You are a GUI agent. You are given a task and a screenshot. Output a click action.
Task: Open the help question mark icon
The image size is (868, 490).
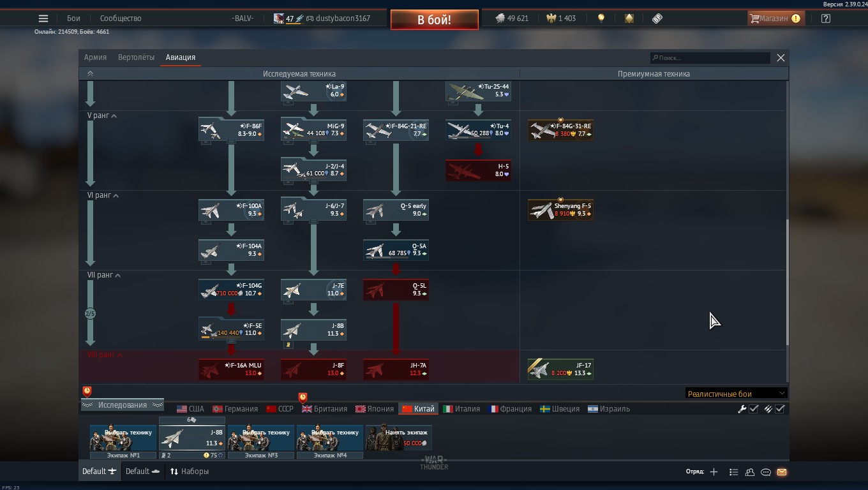tap(826, 19)
